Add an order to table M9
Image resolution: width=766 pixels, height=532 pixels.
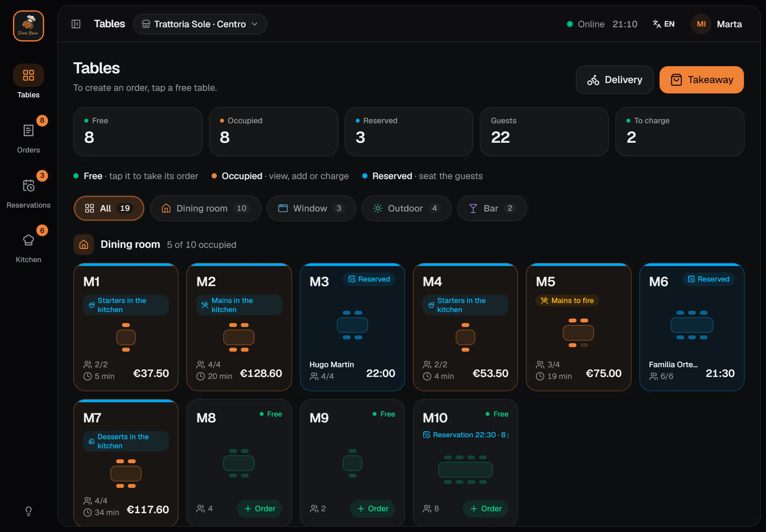click(x=373, y=509)
